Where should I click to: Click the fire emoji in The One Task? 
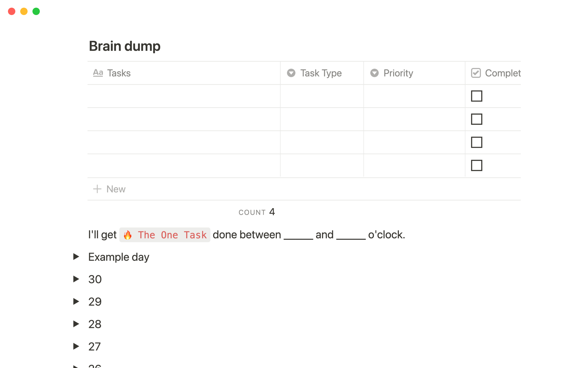[x=128, y=235]
